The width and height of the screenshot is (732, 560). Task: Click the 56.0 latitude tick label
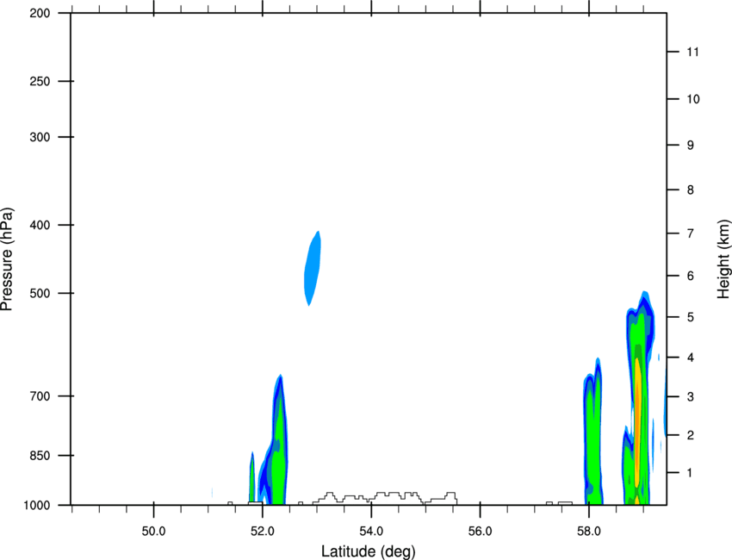click(480, 532)
